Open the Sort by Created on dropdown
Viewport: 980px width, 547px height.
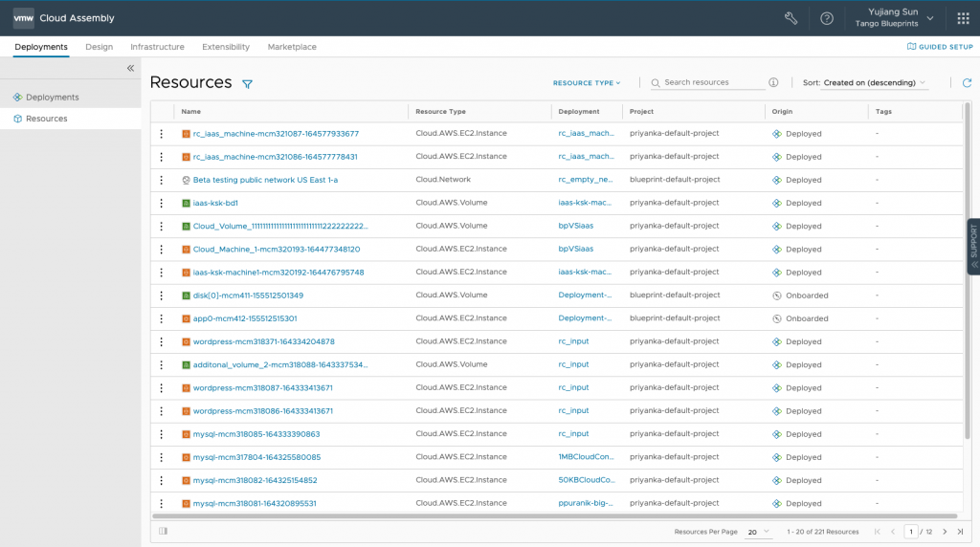point(875,83)
